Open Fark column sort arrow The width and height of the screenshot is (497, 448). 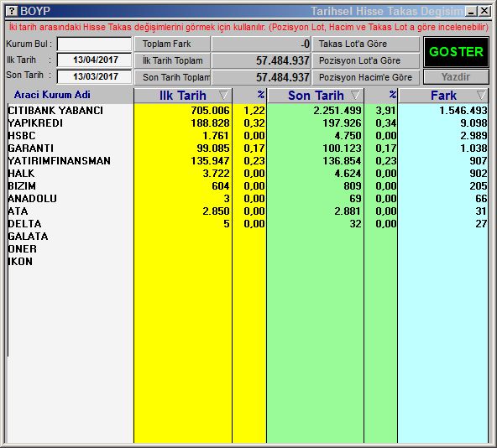tap(481, 95)
